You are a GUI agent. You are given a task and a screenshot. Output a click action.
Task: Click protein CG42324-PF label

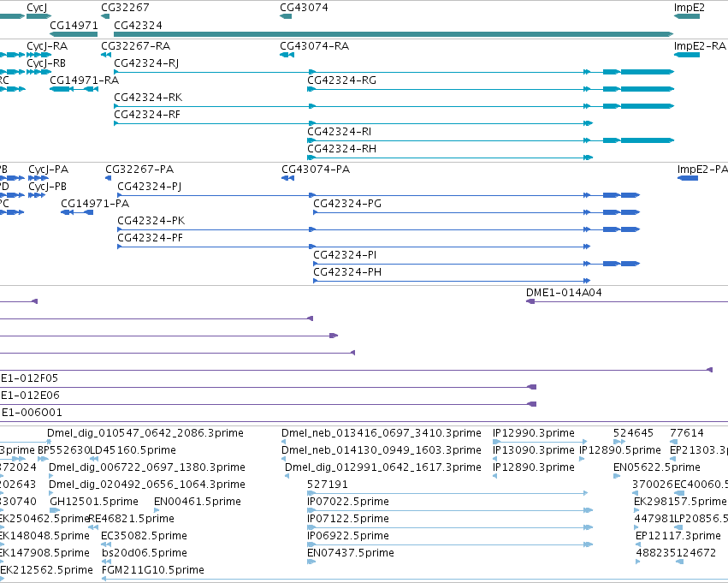(150, 237)
